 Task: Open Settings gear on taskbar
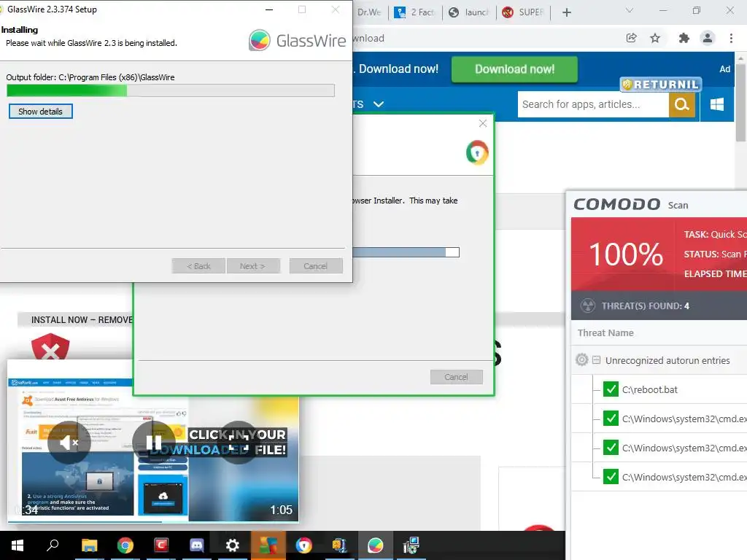coord(232,545)
